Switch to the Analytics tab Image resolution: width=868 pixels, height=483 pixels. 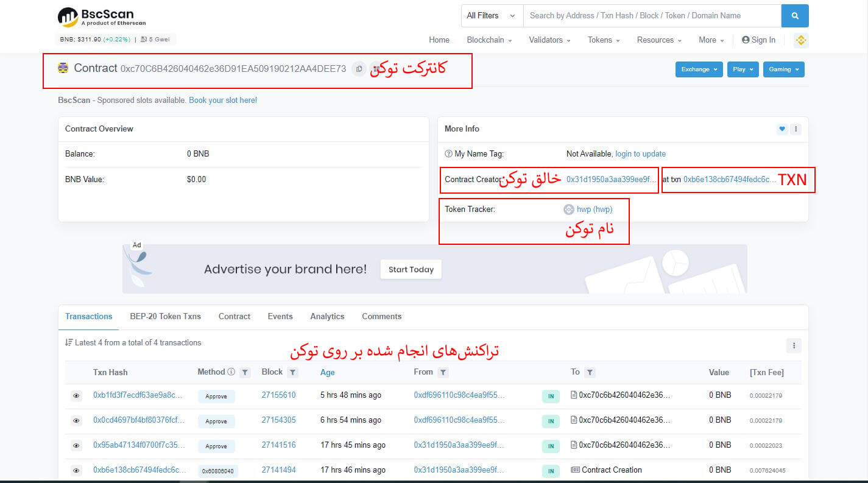coord(327,317)
